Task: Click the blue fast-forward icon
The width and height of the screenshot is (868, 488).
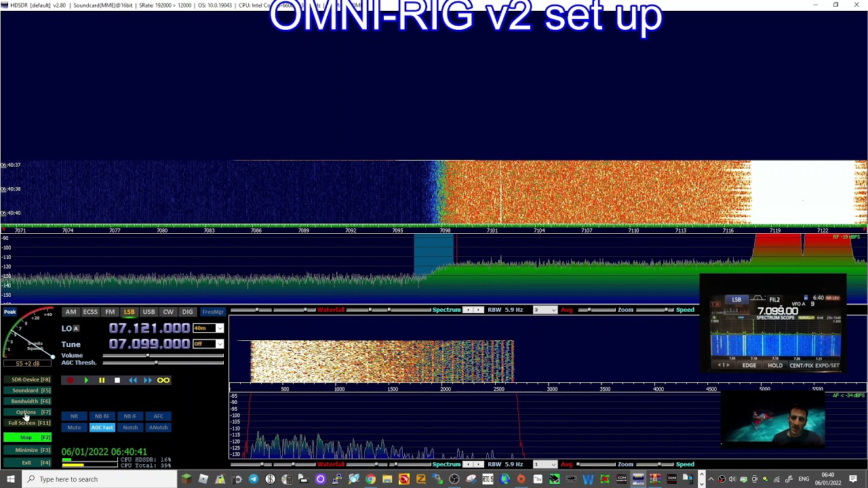Action: tap(148, 380)
